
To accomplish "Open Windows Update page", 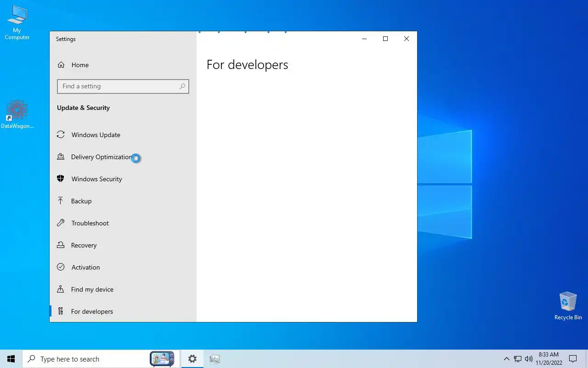I will [x=123, y=135].
